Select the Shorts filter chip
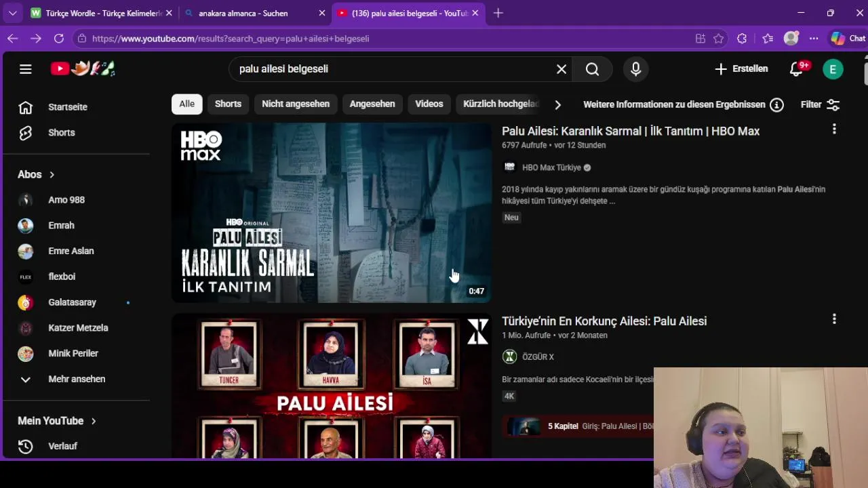This screenshot has height=488, width=868. click(x=228, y=104)
